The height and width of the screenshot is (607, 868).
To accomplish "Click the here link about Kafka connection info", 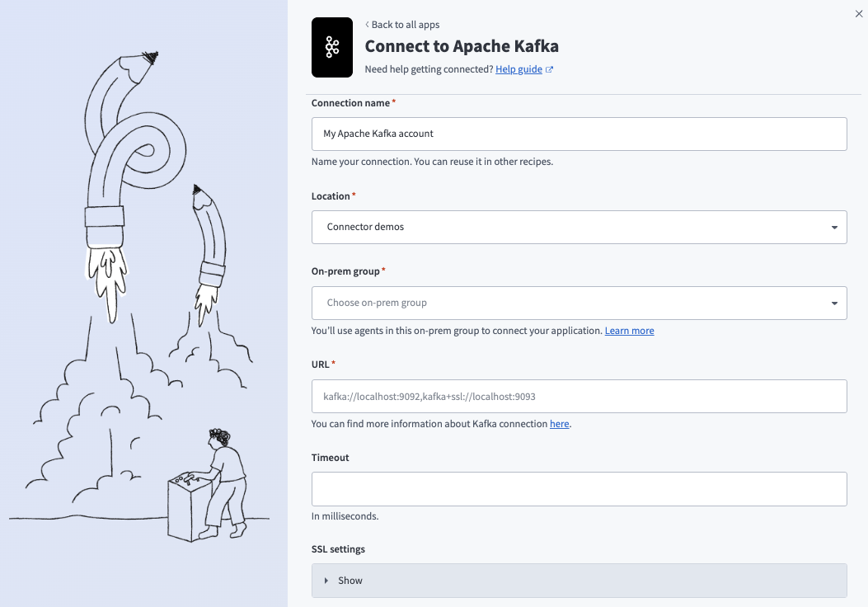I will 559,424.
